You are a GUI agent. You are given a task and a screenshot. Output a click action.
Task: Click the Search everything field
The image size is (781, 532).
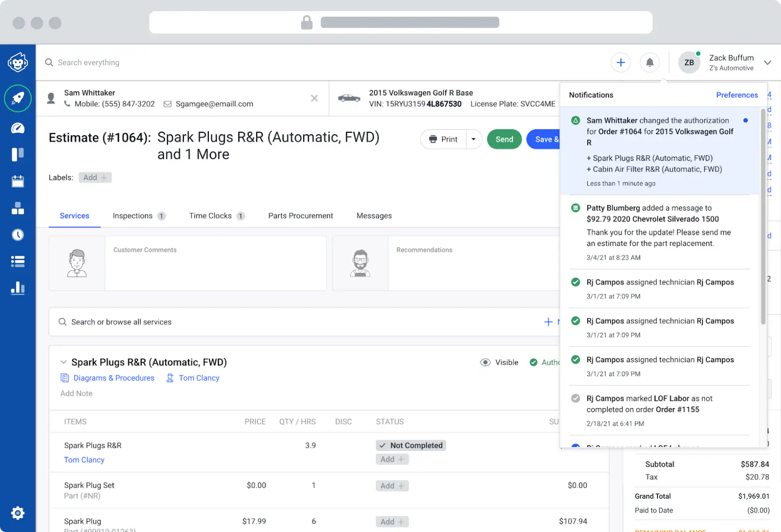[88, 62]
